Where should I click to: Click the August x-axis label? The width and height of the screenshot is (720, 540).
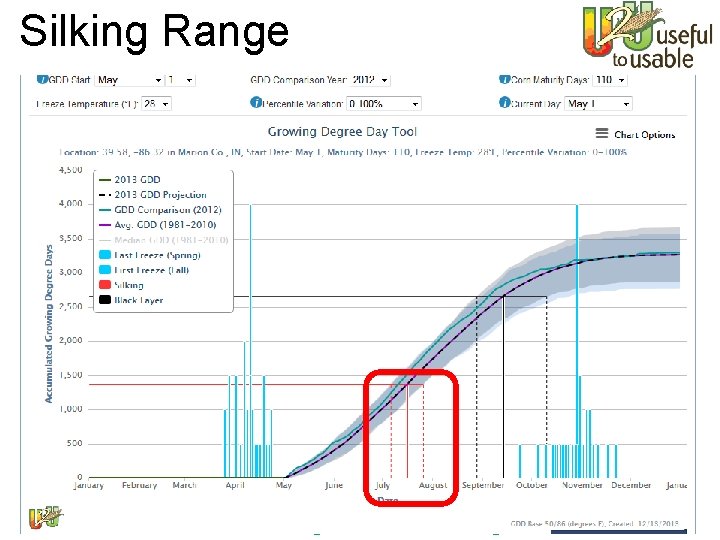[433, 485]
